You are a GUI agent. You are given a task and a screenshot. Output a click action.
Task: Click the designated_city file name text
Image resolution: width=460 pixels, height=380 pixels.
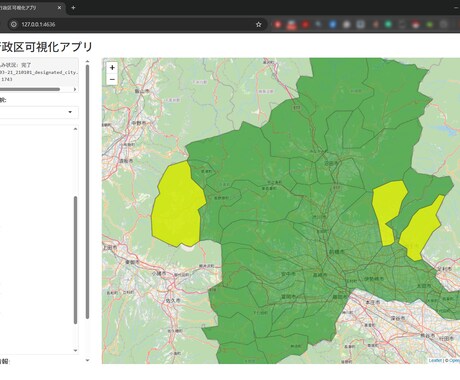point(39,72)
